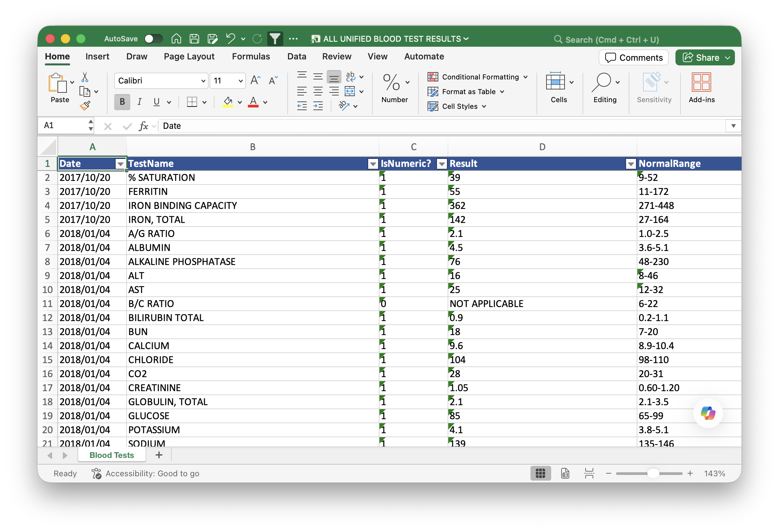The width and height of the screenshot is (779, 532).
Task: Toggle Bottom Align alignment button
Action: point(334,77)
